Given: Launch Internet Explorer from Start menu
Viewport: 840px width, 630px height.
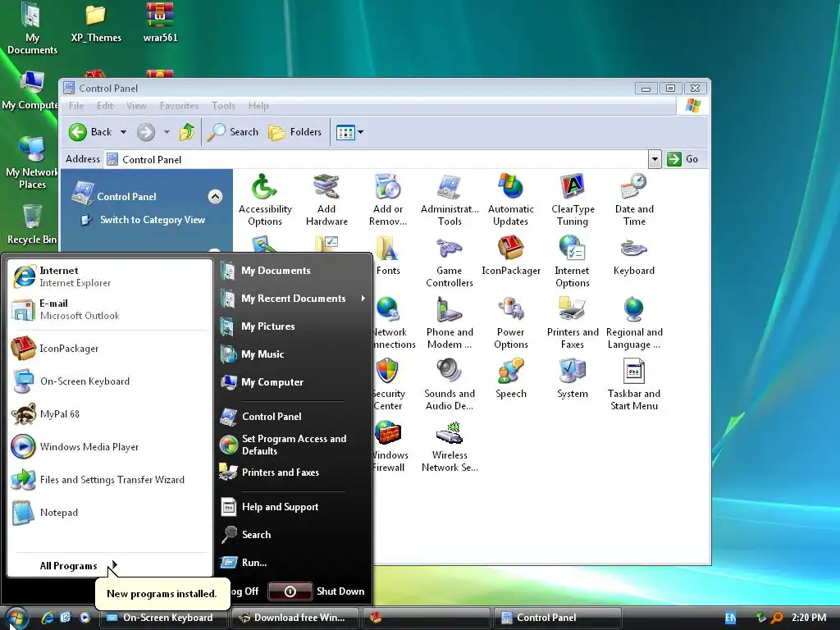Looking at the screenshot, I should point(75,276).
